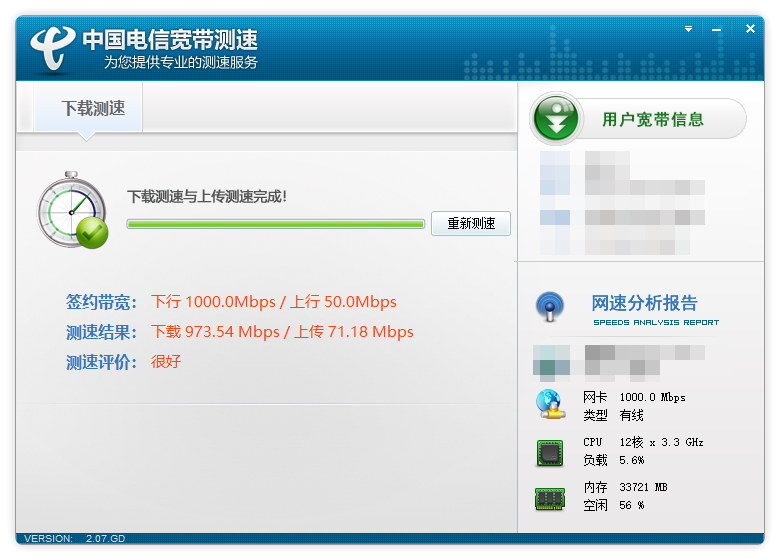Select the text 下载测速与上传测速完成!
Screen dimensions: 780x560
point(207,196)
